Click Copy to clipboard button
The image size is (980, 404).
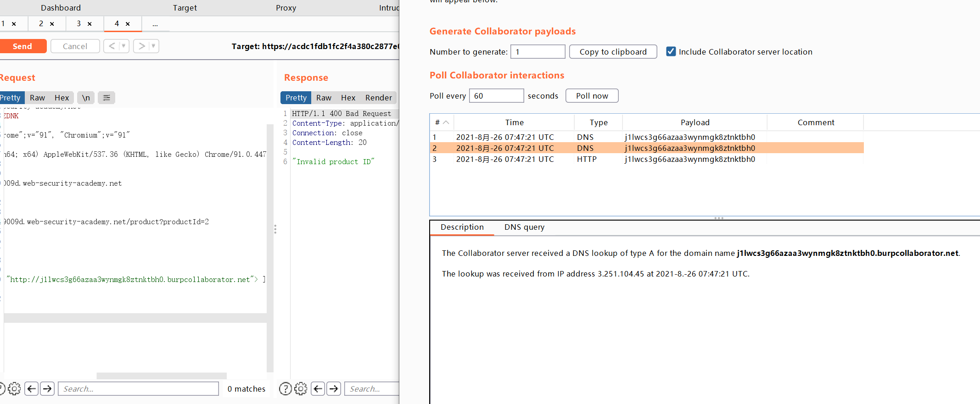pyautogui.click(x=613, y=52)
